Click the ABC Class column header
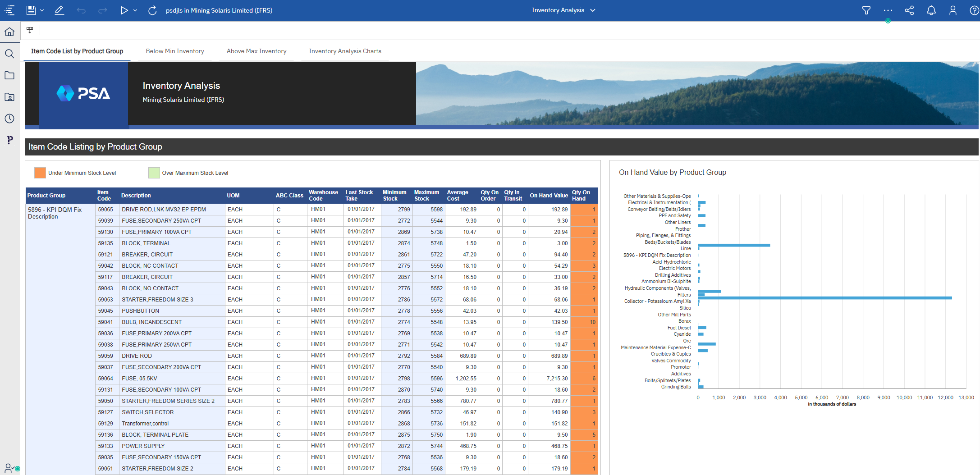980x475 pixels. (x=289, y=196)
